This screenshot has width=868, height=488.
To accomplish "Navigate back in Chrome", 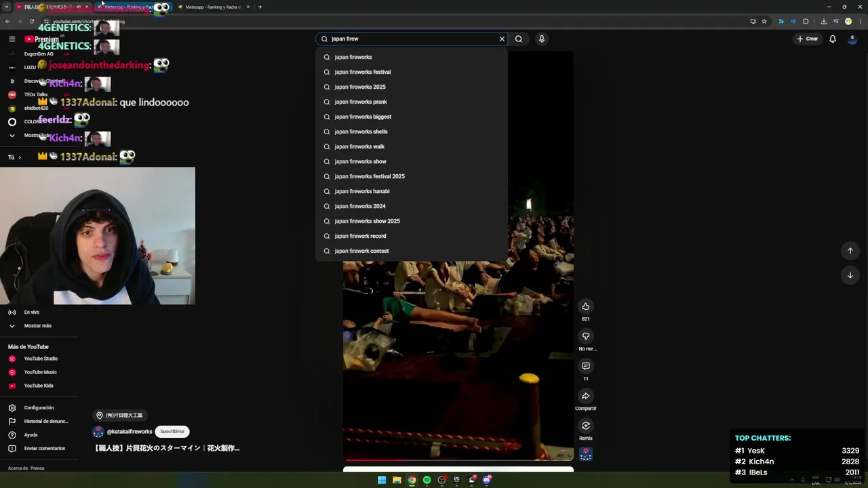I will pyautogui.click(x=7, y=21).
